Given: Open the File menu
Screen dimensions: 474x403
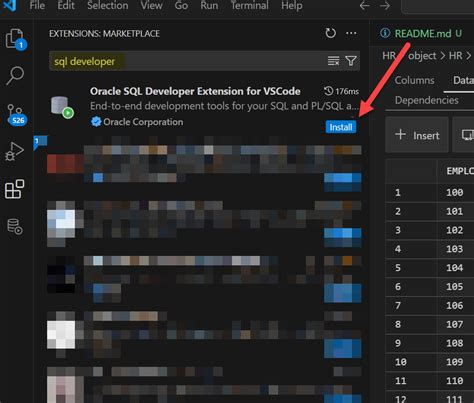Looking at the screenshot, I should pyautogui.click(x=37, y=5).
